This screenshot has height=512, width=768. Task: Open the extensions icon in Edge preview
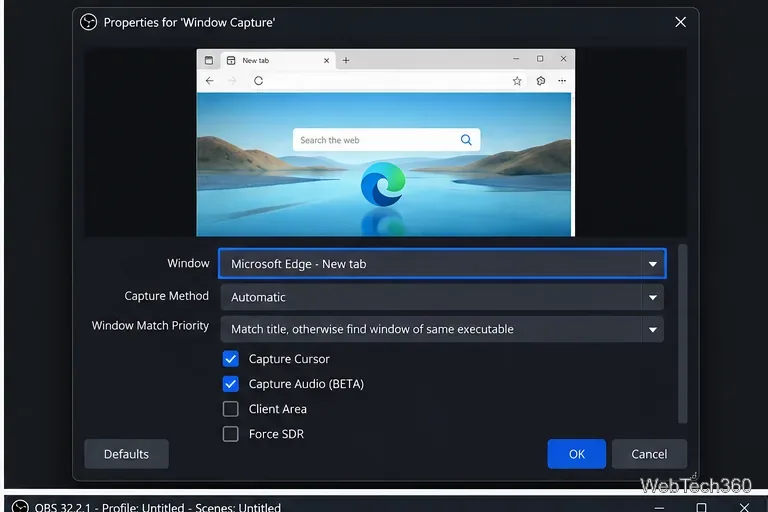(541, 81)
